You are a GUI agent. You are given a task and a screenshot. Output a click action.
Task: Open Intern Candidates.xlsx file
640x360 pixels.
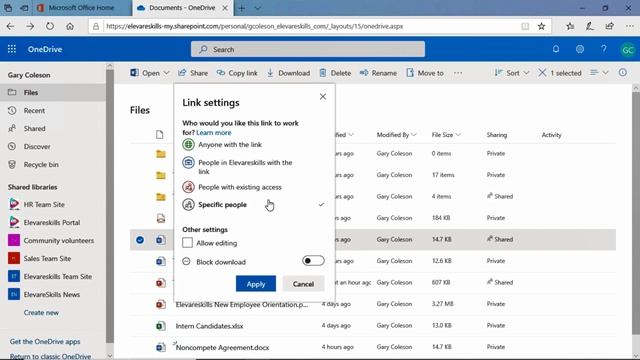(x=209, y=326)
